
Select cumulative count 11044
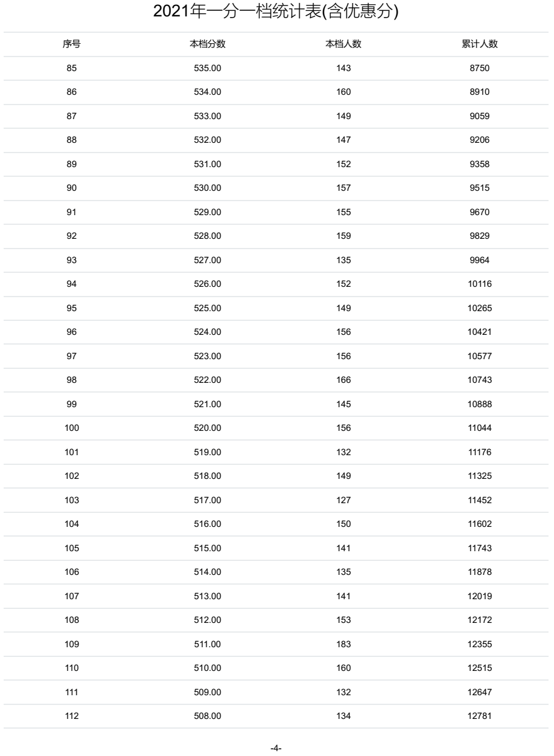coord(479,428)
